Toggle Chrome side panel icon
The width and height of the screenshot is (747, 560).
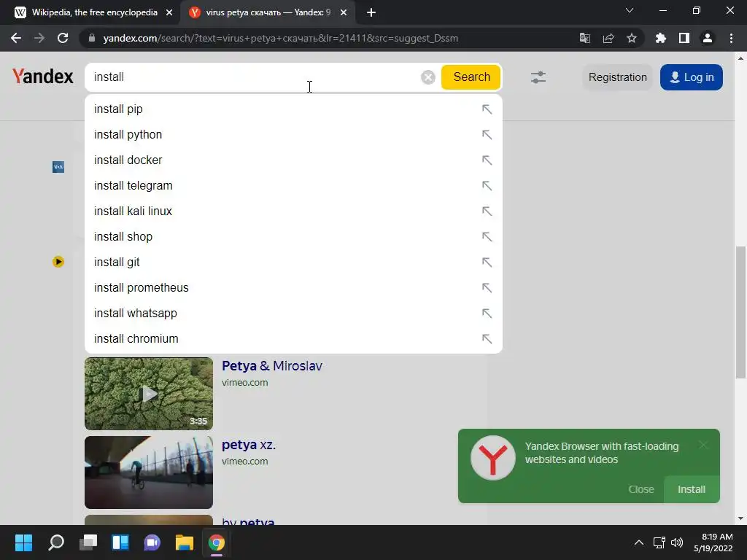pyautogui.click(x=684, y=38)
